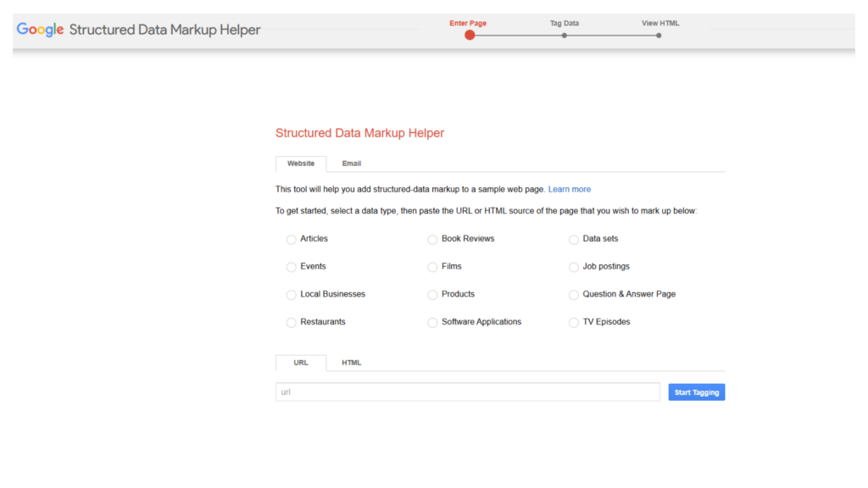Select the Events radio button
868x488 pixels.
(292, 267)
